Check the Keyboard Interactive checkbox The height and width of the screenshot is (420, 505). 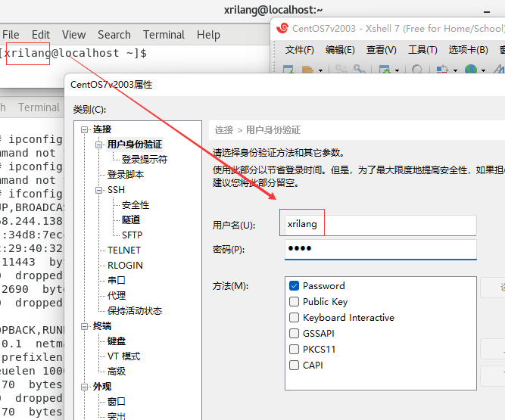click(294, 317)
